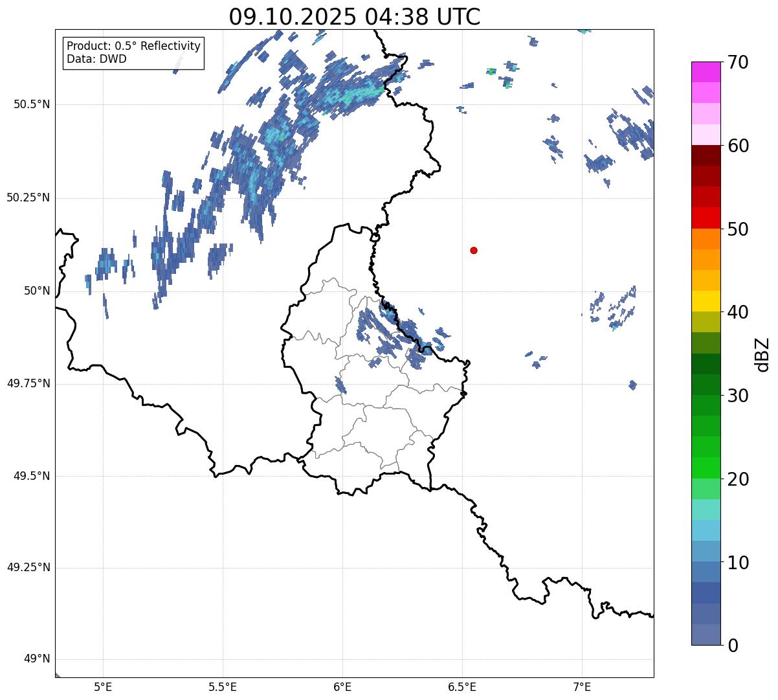Click the latitude label 49°N

point(37,659)
